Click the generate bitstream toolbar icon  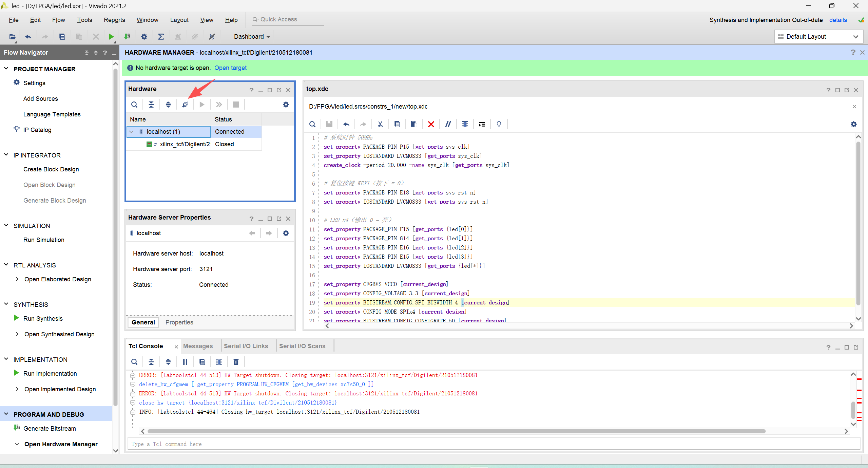(128, 37)
